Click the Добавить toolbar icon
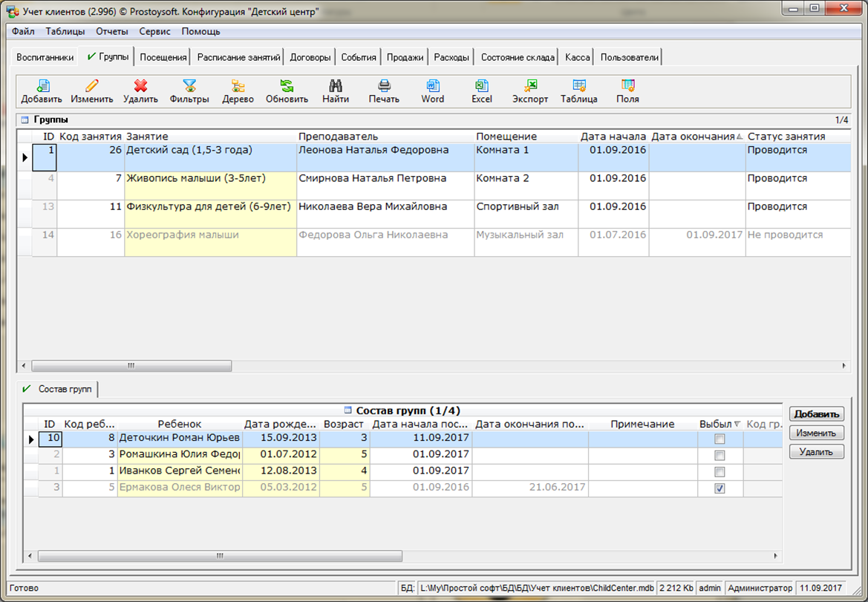868x602 pixels. (42, 86)
